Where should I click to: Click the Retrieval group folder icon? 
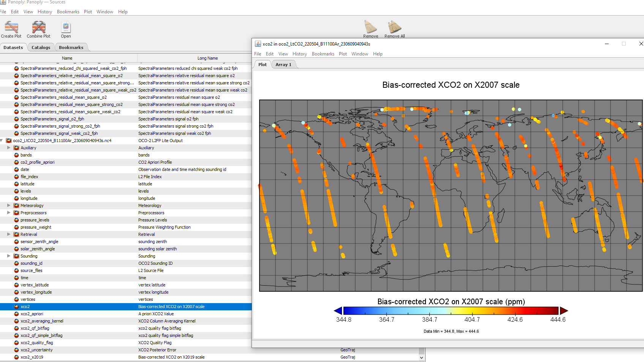tap(16, 234)
